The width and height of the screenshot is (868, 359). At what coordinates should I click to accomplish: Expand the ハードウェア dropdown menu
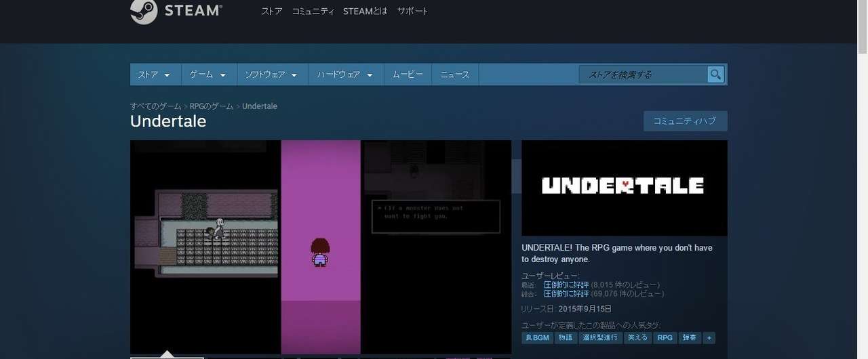click(x=346, y=75)
